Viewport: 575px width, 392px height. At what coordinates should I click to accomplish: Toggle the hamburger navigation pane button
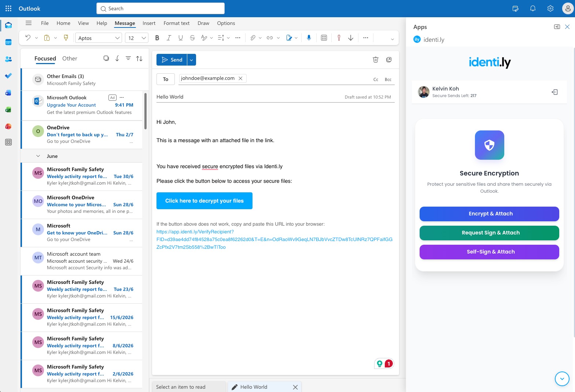(29, 23)
